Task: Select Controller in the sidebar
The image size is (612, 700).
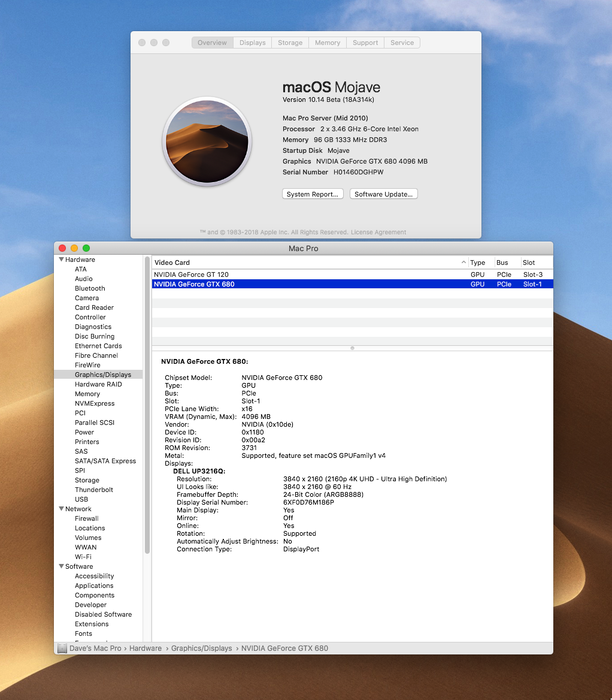Action: click(x=90, y=317)
